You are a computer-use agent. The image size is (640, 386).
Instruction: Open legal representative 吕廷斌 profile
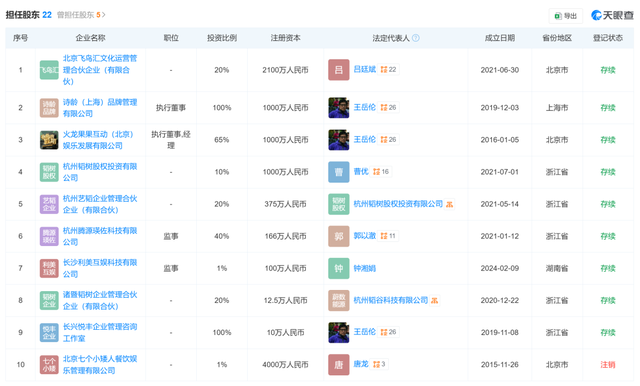(x=364, y=69)
